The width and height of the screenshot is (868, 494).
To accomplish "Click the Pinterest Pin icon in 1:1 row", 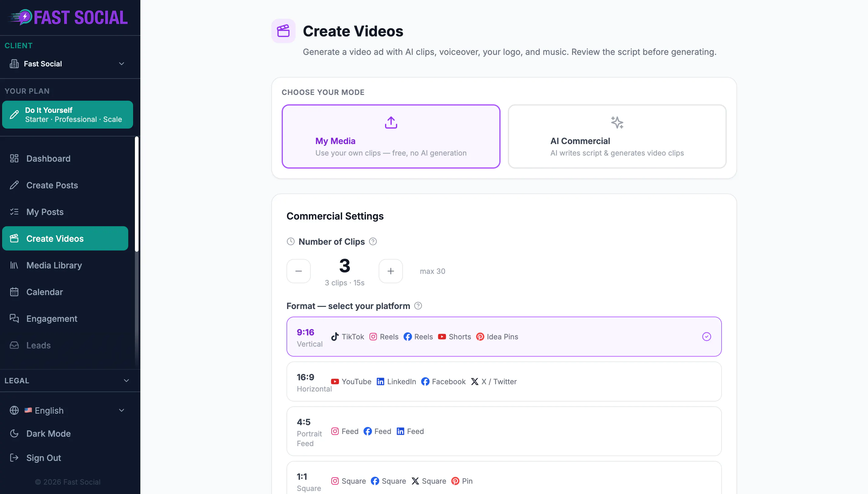I will 456,481.
